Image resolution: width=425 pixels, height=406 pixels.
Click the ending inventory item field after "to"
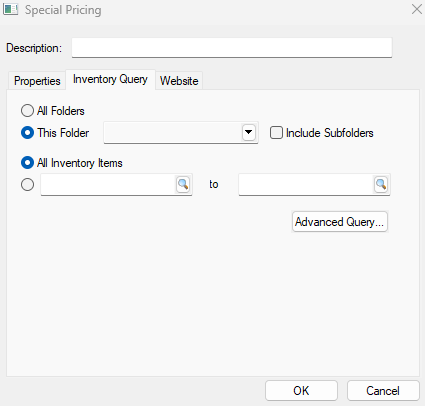[x=306, y=184]
